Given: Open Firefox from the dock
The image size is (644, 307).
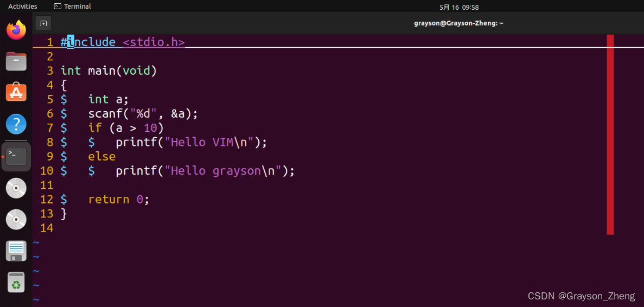Looking at the screenshot, I should (x=16, y=30).
